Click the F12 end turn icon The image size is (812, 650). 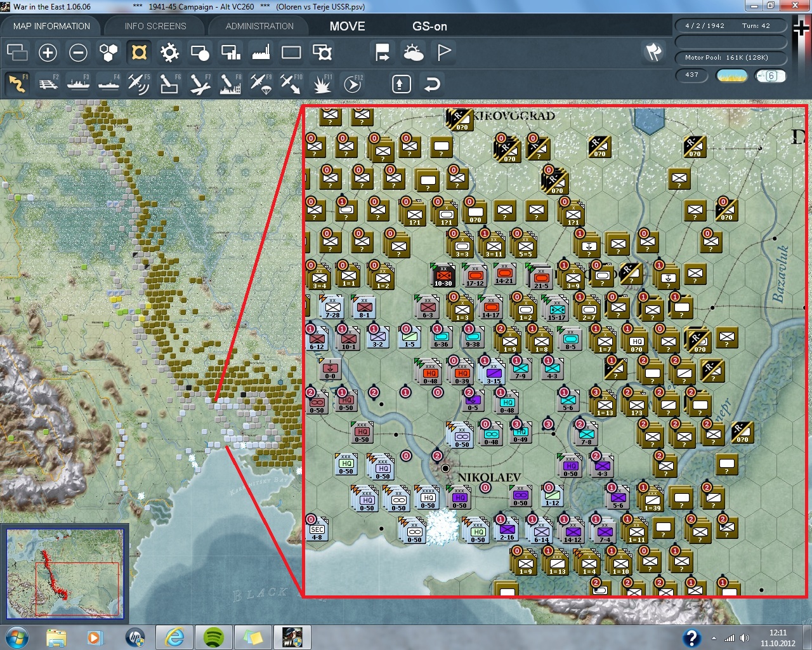[x=352, y=84]
